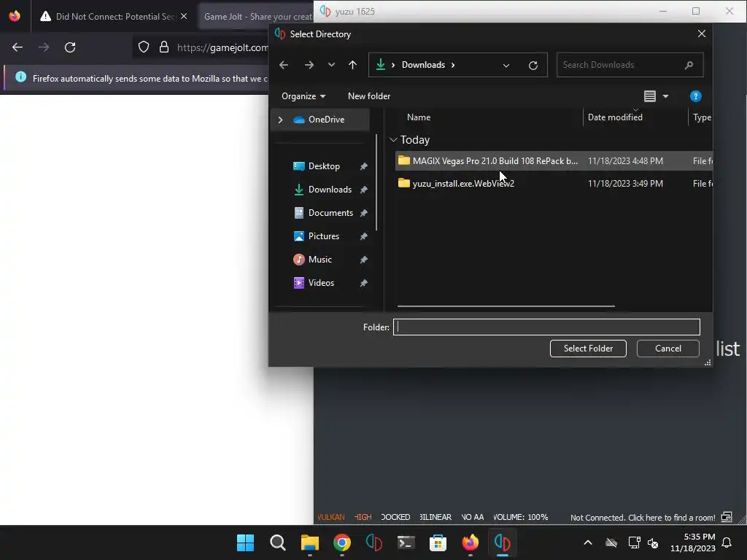Select yuzu_install.exe.WebView2 folder
The height and width of the screenshot is (560, 747).
(554, 183)
